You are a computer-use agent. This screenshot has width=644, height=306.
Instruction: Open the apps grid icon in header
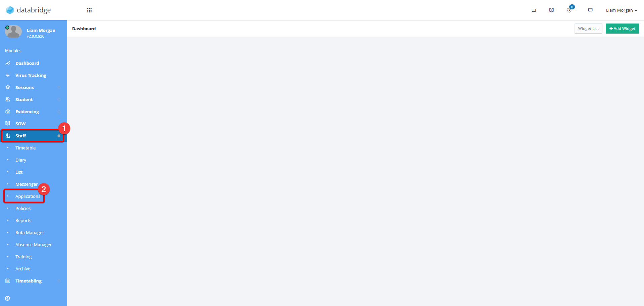point(89,10)
